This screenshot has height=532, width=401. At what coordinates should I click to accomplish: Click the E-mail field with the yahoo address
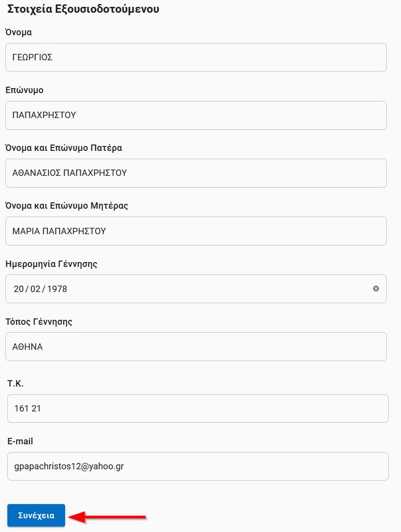pos(198,466)
